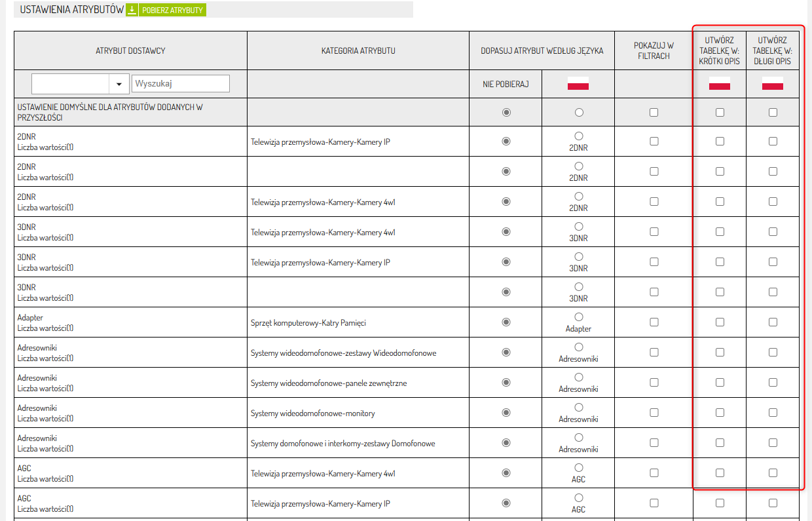
Task: Enable Długi opis table in Adapter row
Action: pyautogui.click(x=773, y=322)
